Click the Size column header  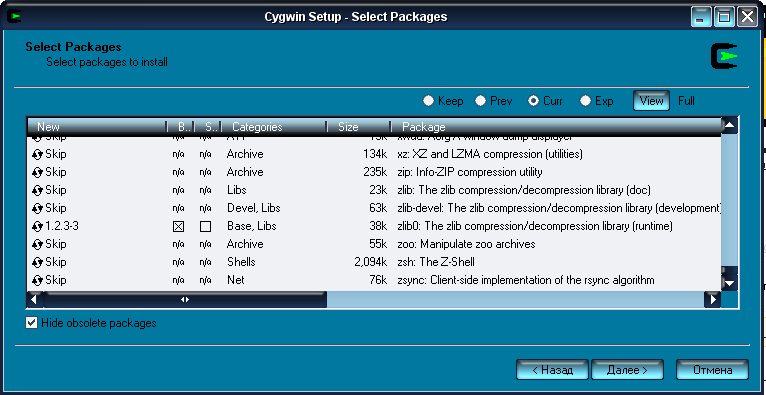click(359, 127)
